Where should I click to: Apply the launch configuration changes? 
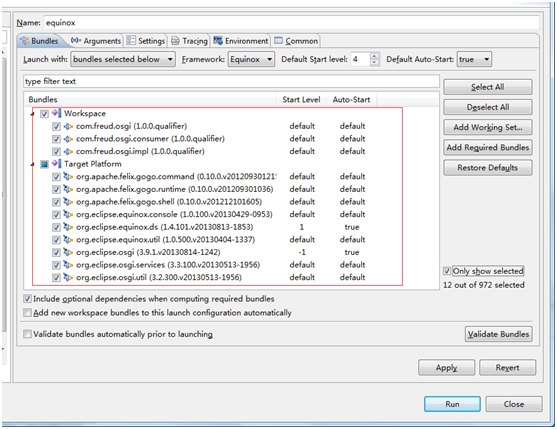pyautogui.click(x=447, y=368)
